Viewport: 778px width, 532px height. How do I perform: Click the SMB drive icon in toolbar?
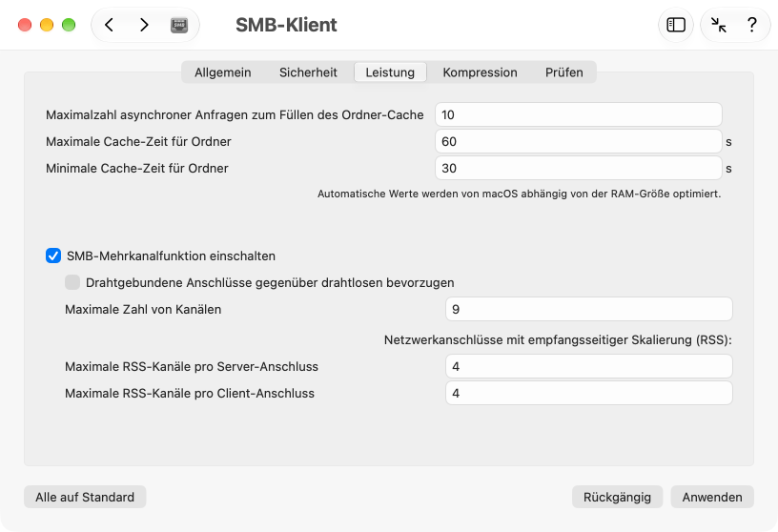pos(179,25)
